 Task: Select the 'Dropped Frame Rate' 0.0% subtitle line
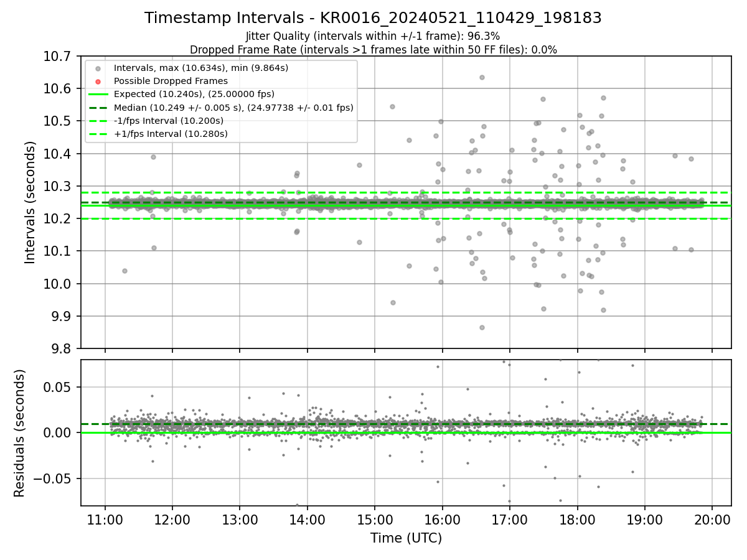(373, 50)
